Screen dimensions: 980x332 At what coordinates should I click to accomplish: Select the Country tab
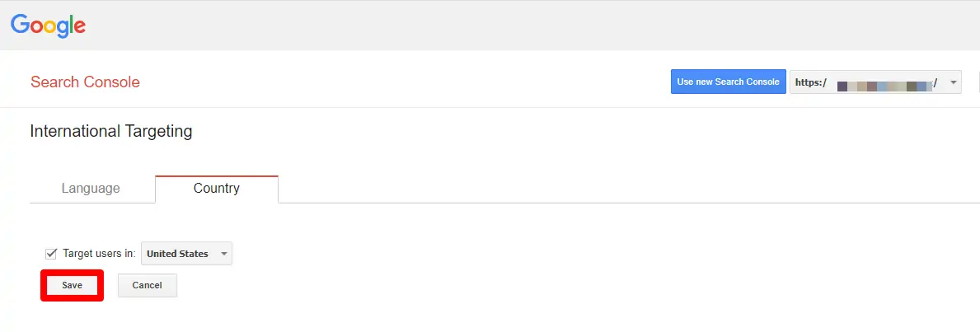click(x=216, y=189)
